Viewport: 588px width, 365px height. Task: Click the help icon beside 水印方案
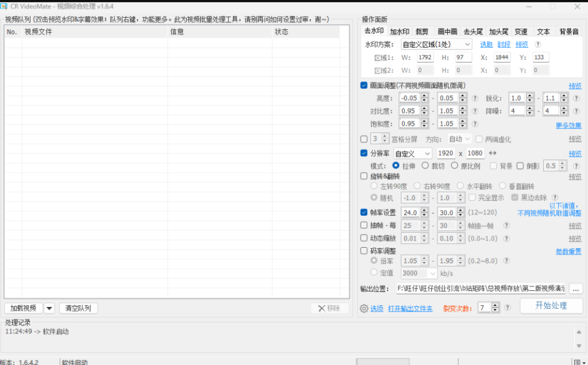[x=537, y=44]
